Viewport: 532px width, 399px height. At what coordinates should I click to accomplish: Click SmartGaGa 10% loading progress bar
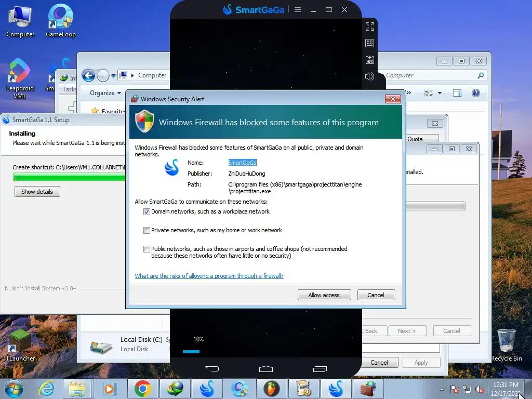(191, 352)
